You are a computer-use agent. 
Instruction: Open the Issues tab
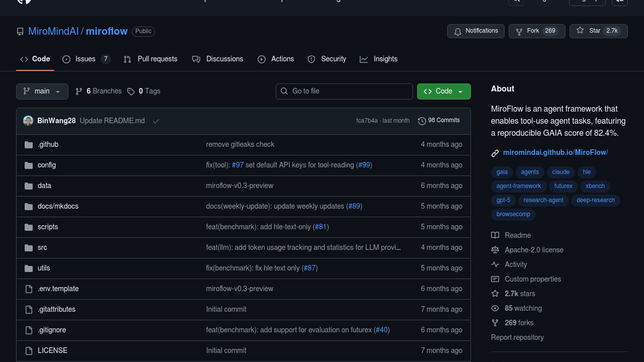[x=85, y=59]
